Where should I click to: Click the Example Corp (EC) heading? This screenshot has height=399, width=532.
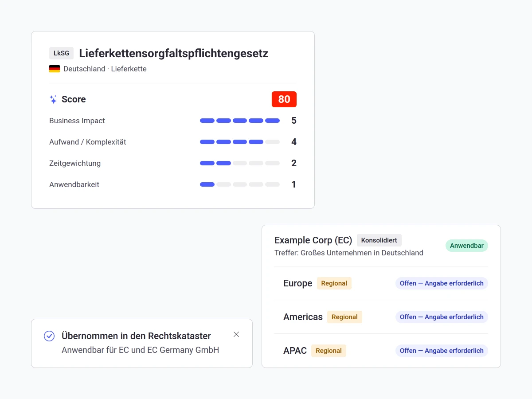(313, 240)
